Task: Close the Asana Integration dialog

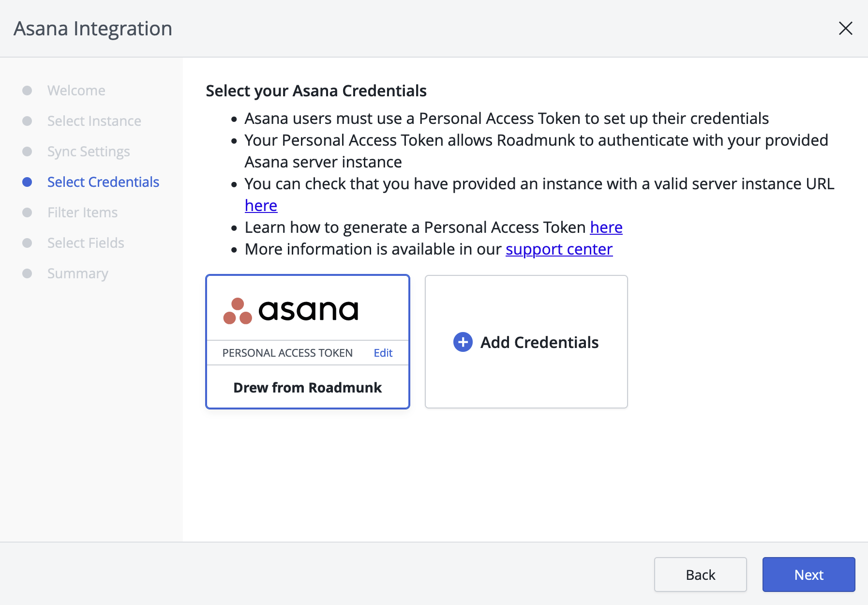Action: pyautogui.click(x=845, y=29)
